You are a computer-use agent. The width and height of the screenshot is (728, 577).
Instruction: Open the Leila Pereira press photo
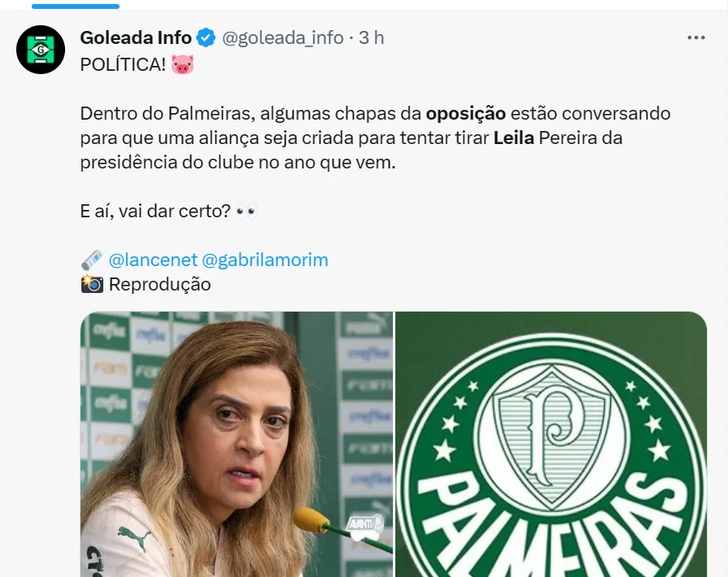coord(237,444)
